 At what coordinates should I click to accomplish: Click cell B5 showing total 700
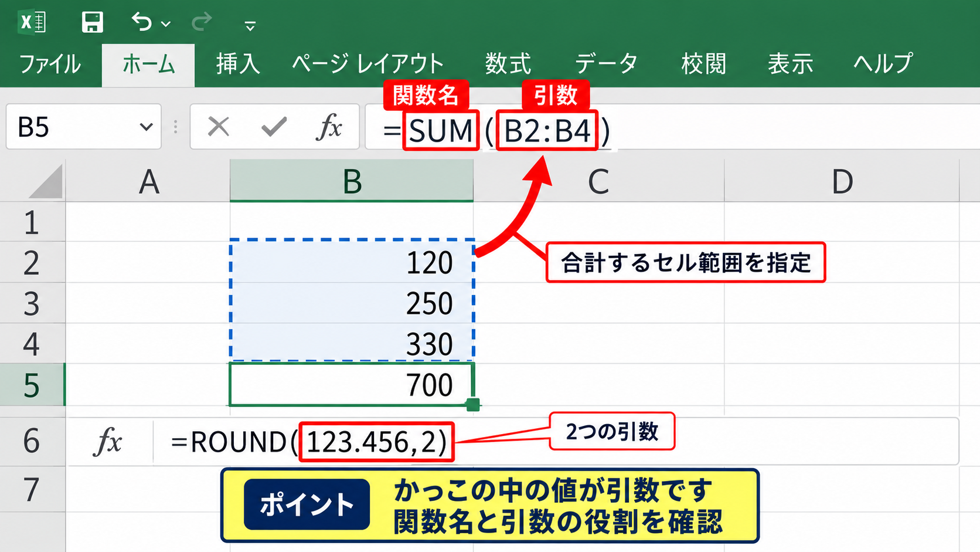click(x=352, y=385)
